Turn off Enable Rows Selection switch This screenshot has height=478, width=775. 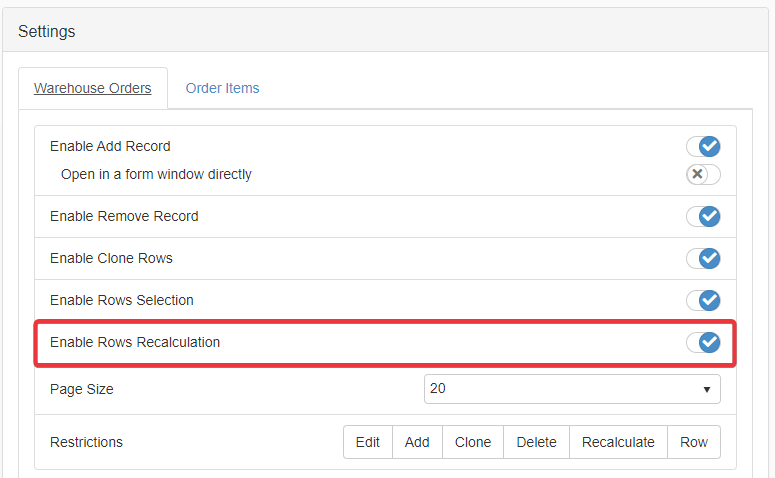click(x=703, y=301)
